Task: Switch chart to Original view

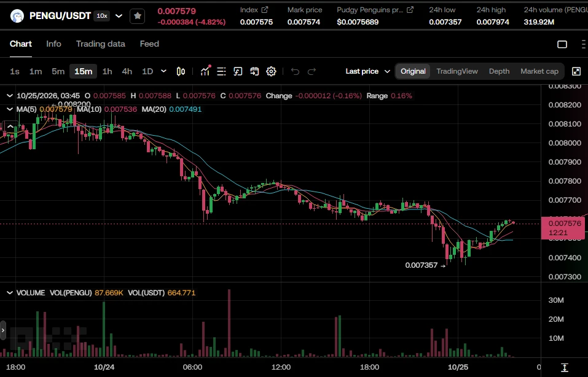Action: pyautogui.click(x=413, y=71)
